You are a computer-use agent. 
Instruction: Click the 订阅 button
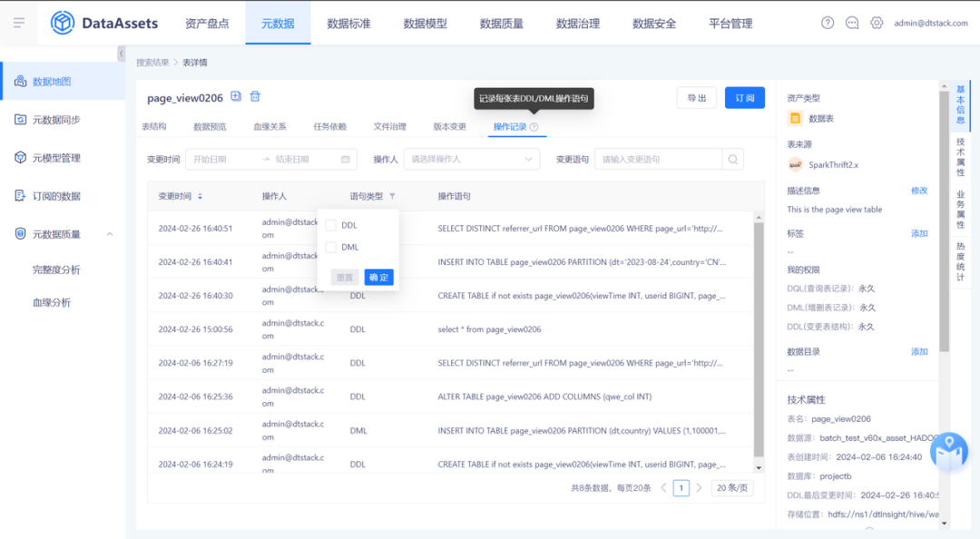tap(744, 98)
